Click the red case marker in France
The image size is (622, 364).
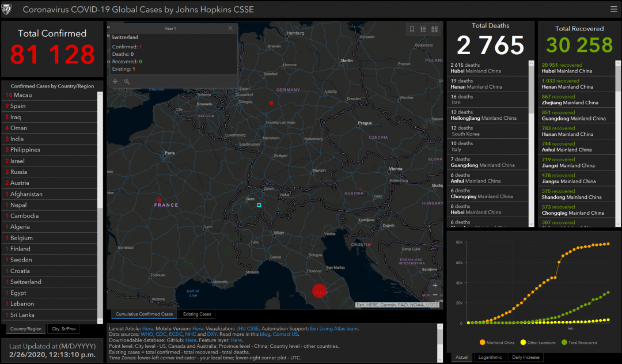[160, 200]
